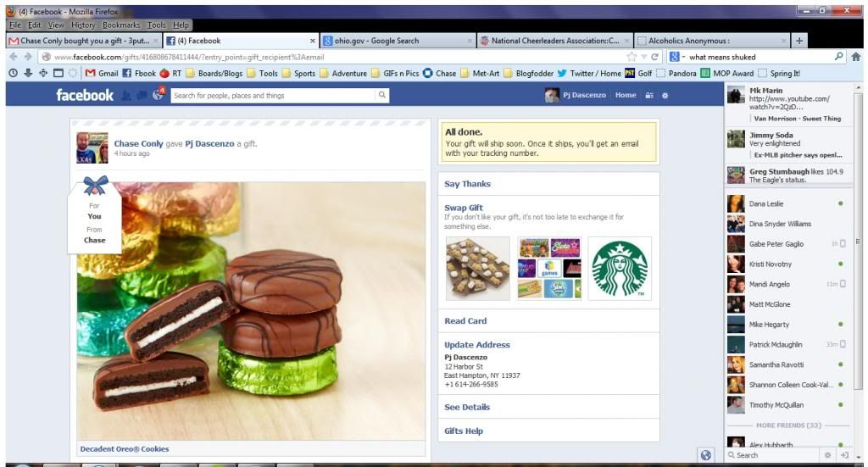This screenshot has width=868, height=467.
Task: Hide the chat sidebar using arrow icon
Action: (845, 455)
